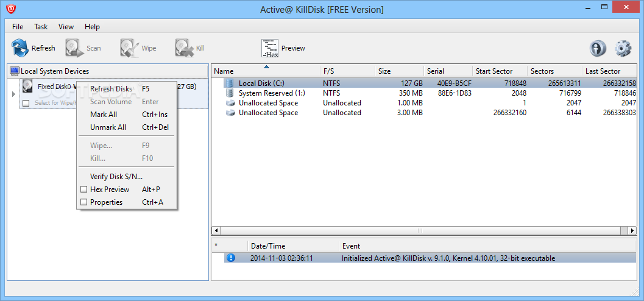Screen dimensions: 644x301
Task: Click the Wipe toolbar icon
Action: point(129,48)
